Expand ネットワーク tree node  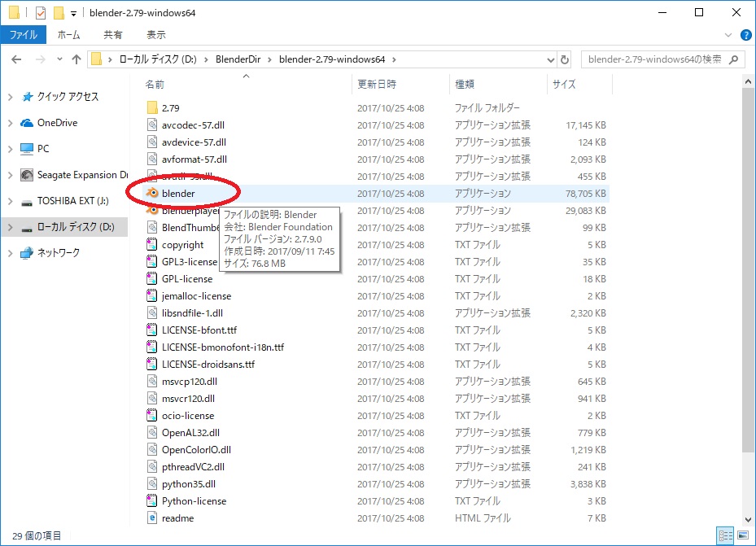point(10,253)
